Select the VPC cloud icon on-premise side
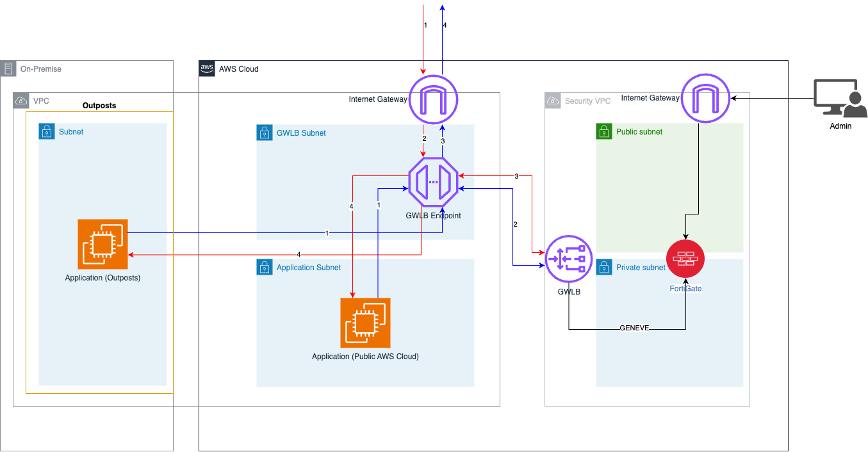The height and width of the screenshot is (452, 868). [x=20, y=101]
